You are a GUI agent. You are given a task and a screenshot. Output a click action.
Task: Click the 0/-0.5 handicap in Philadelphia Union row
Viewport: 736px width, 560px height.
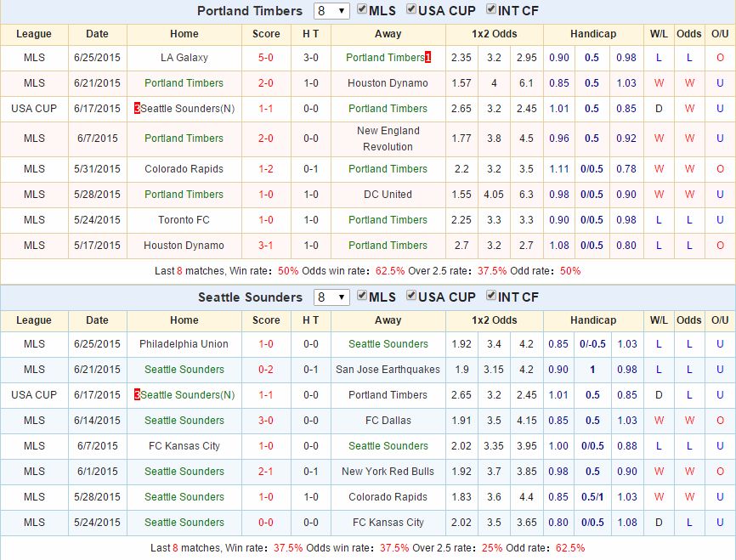(592, 344)
